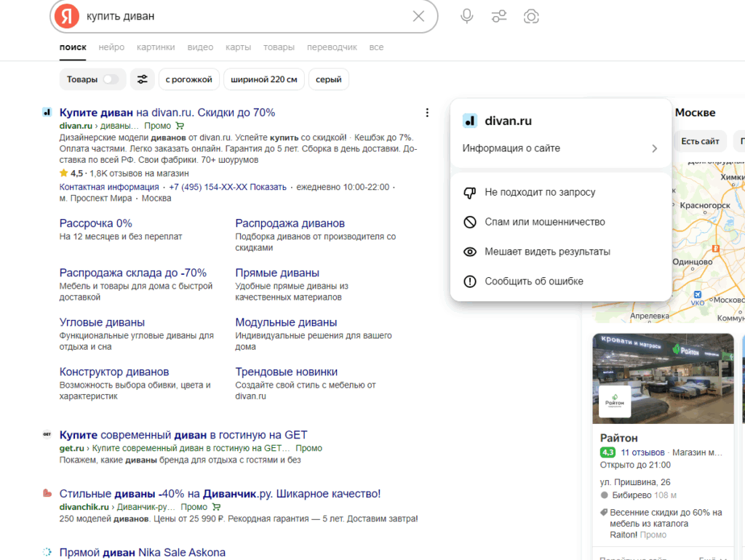
Task: Open the filters icon button
Action: click(142, 79)
